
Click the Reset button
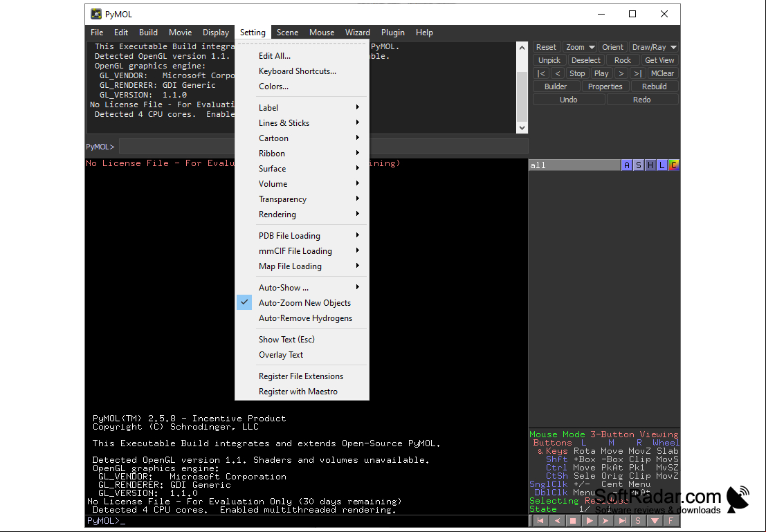(x=546, y=47)
